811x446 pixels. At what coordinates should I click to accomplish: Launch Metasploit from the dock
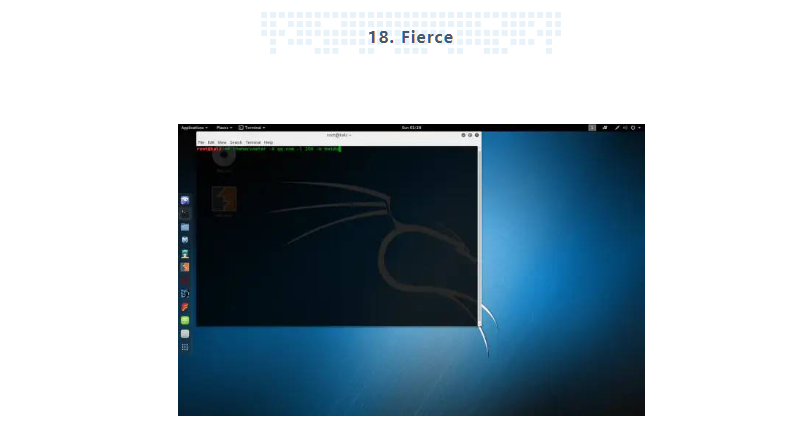pos(184,240)
